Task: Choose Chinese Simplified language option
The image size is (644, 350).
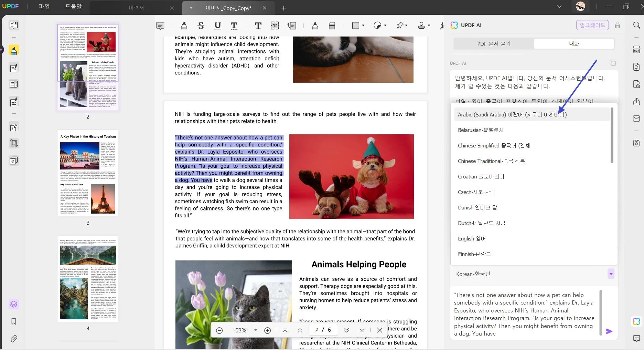Action: point(532,145)
